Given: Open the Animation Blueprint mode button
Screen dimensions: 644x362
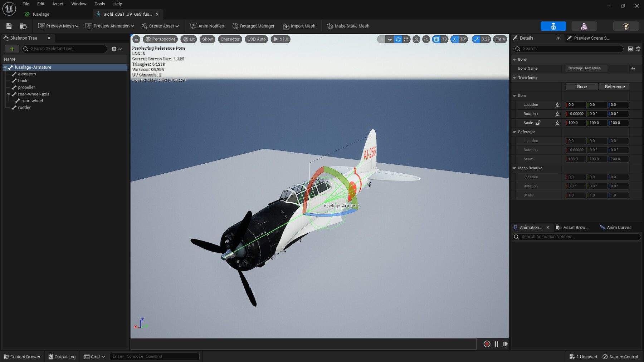Looking at the screenshot, I should point(626,26).
